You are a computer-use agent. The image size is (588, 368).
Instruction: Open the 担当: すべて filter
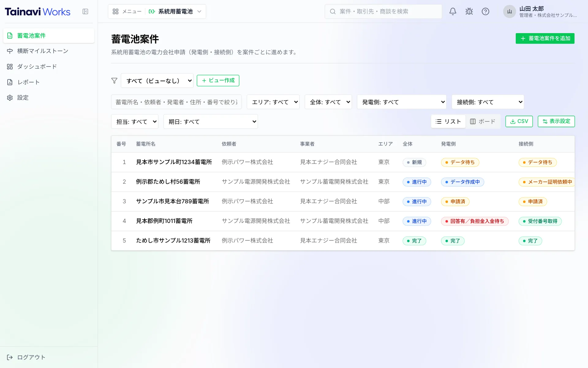pyautogui.click(x=135, y=122)
